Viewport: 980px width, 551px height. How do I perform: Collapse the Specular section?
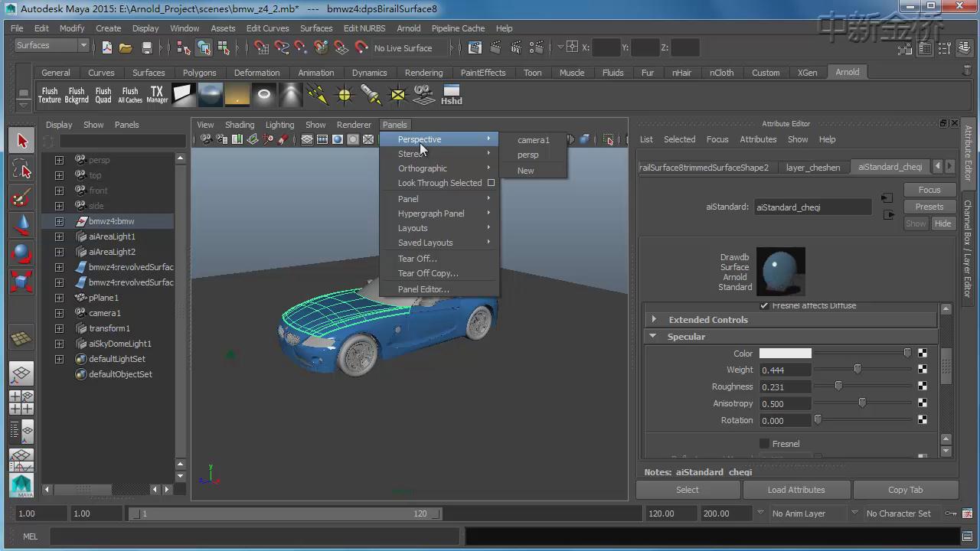tap(790, 337)
